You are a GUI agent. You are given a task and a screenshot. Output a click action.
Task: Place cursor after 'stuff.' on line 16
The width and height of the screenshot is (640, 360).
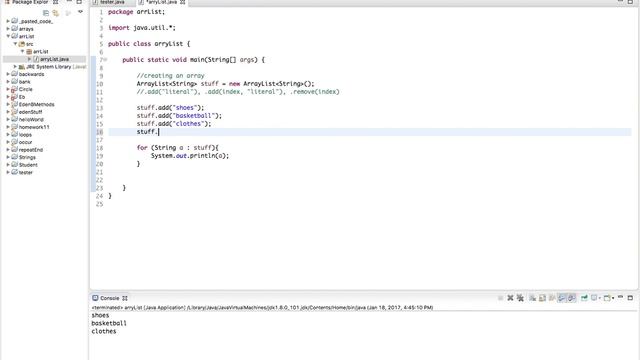click(158, 132)
